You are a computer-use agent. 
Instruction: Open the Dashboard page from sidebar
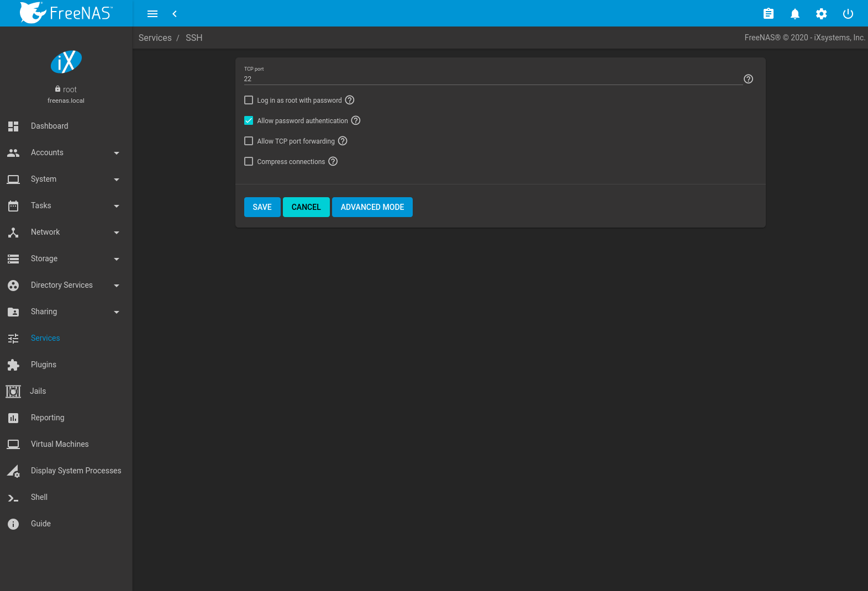click(x=49, y=126)
